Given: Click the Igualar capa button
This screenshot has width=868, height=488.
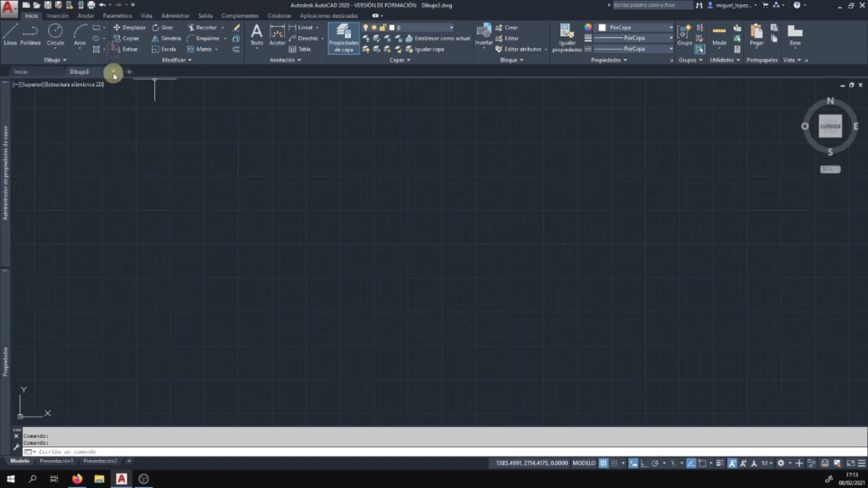Looking at the screenshot, I should click(x=425, y=49).
